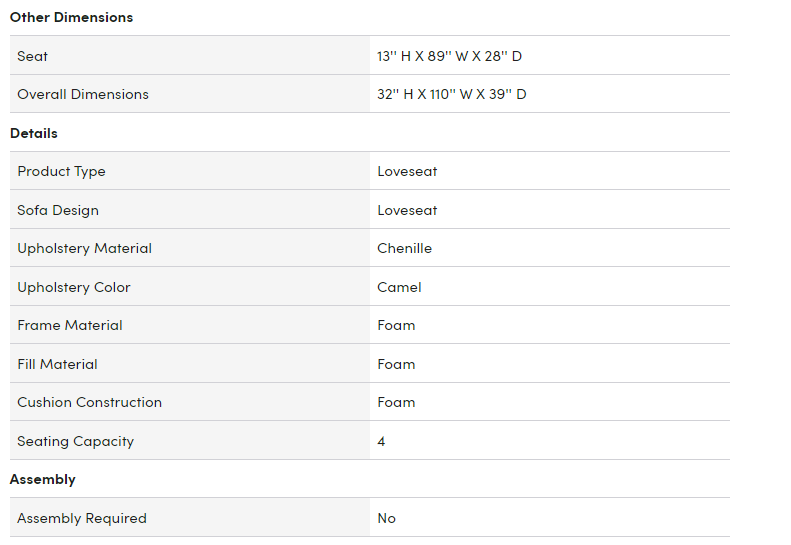Select the Camel color value
791x545 pixels.
coord(399,287)
